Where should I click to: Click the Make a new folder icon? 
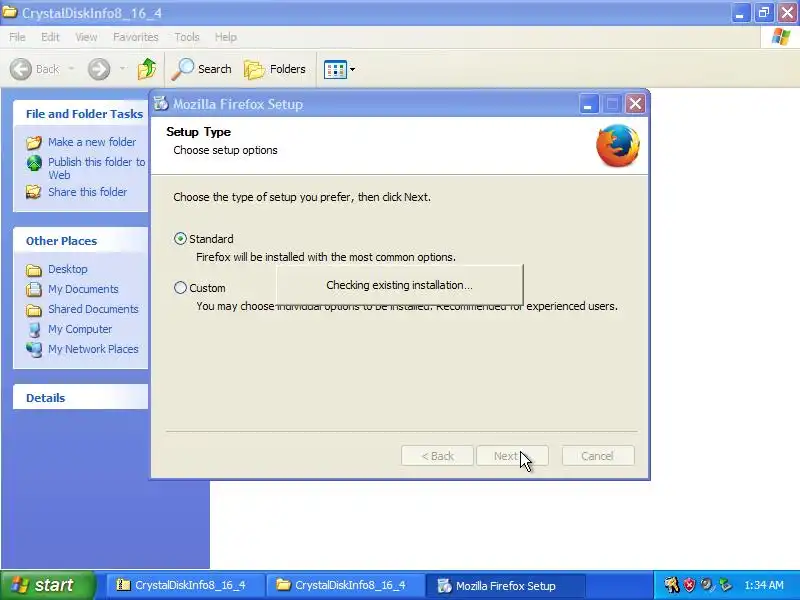[34, 142]
